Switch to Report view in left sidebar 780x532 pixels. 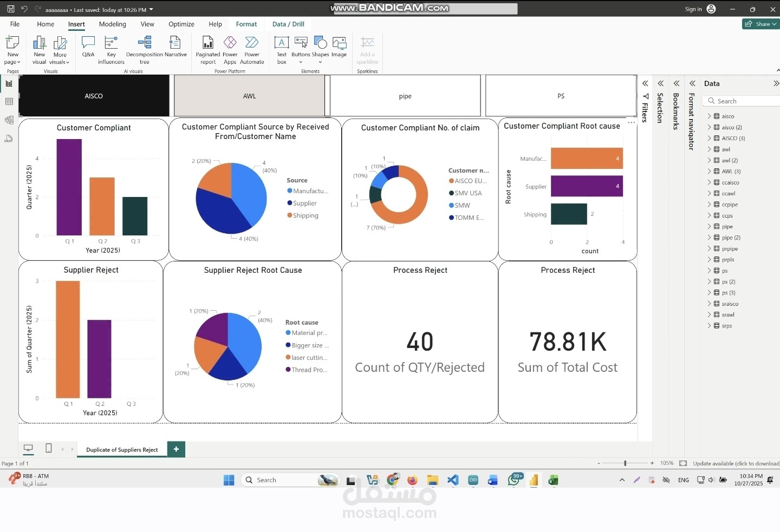[x=9, y=83]
